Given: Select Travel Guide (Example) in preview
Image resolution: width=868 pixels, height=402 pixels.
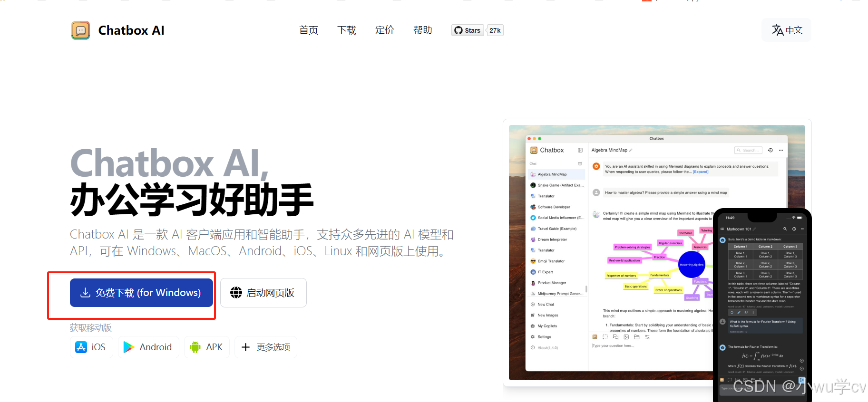Looking at the screenshot, I should [556, 229].
